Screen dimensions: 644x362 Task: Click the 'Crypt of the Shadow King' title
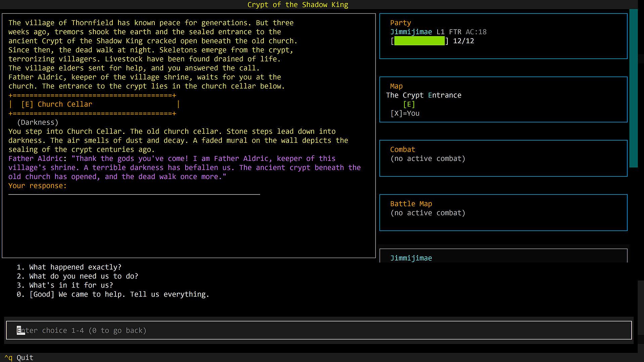(298, 5)
